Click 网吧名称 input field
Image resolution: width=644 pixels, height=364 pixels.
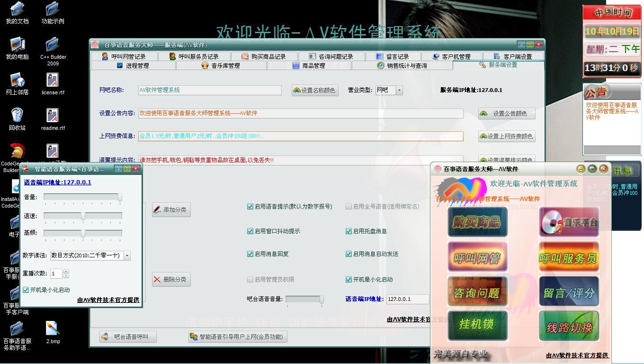pos(210,90)
